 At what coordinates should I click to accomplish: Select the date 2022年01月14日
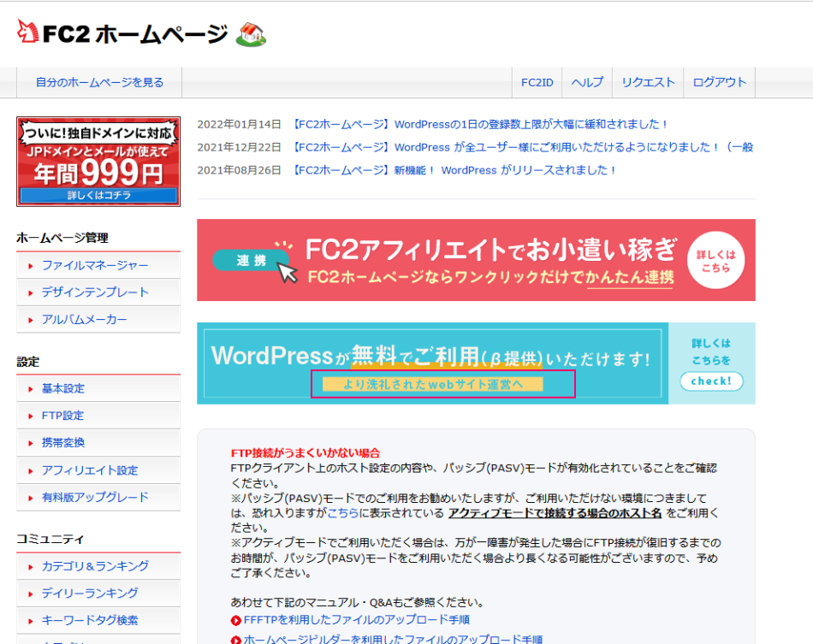[x=239, y=124]
